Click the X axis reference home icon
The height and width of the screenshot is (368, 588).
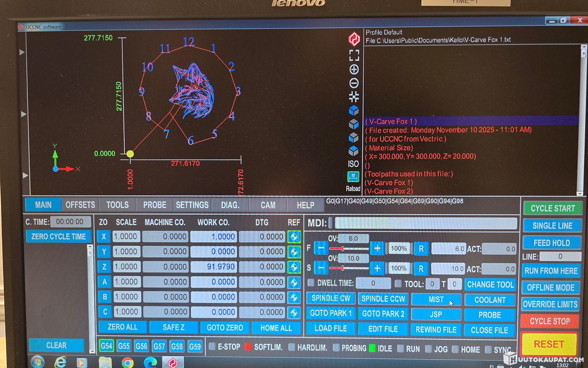tap(294, 237)
